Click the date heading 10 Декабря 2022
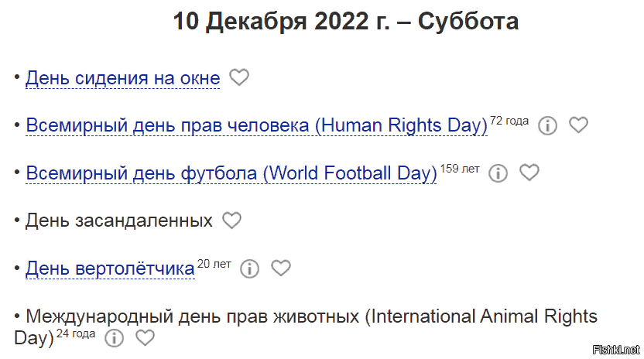Image resolution: width=644 pixels, height=359 pixels. (345, 21)
